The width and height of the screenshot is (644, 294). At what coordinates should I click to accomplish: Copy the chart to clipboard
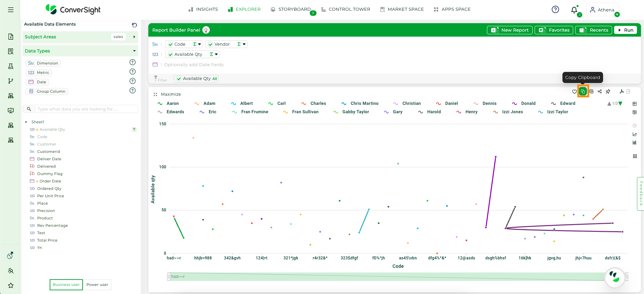pyautogui.click(x=583, y=91)
